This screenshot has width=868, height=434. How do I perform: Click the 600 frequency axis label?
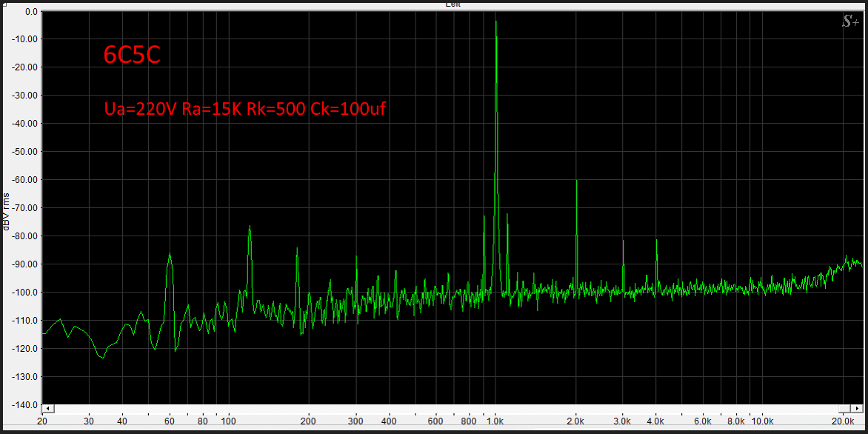(x=436, y=421)
